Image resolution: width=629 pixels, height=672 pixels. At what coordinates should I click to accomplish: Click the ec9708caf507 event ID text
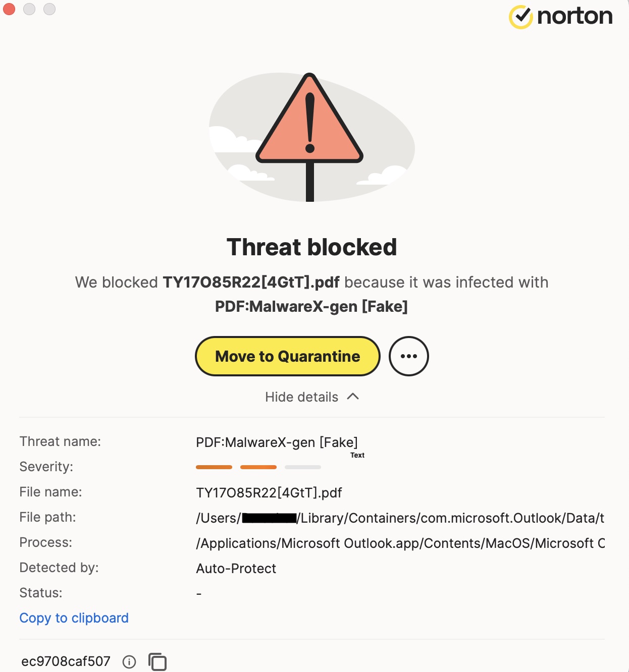(x=66, y=661)
